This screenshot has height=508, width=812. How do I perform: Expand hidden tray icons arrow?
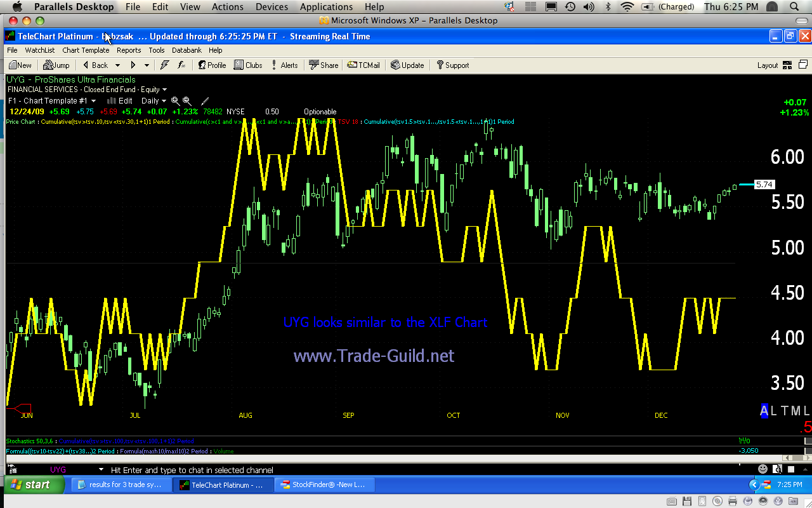[754, 485]
